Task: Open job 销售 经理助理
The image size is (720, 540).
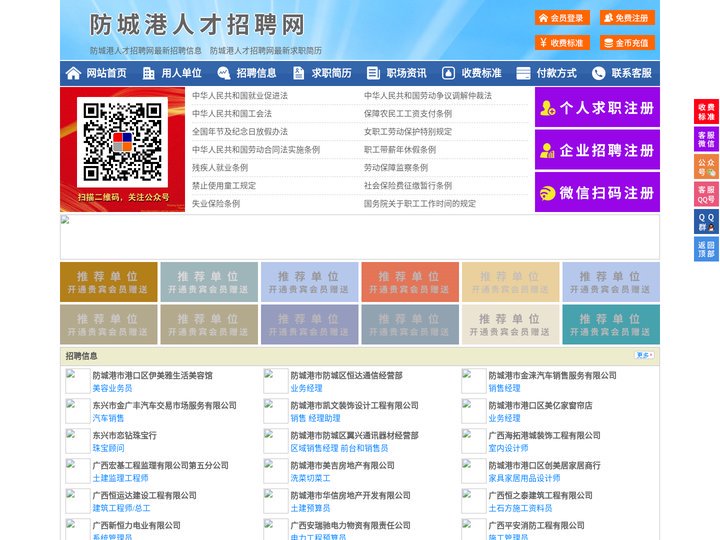Action: pos(315,418)
